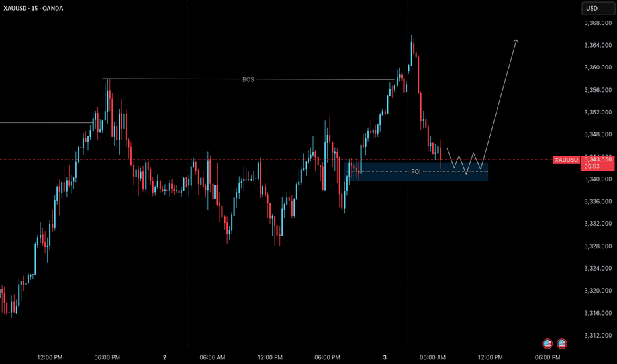This screenshot has height=364, width=617.
Task: Click the 3,324.000 price axis label
Action: pyautogui.click(x=598, y=268)
